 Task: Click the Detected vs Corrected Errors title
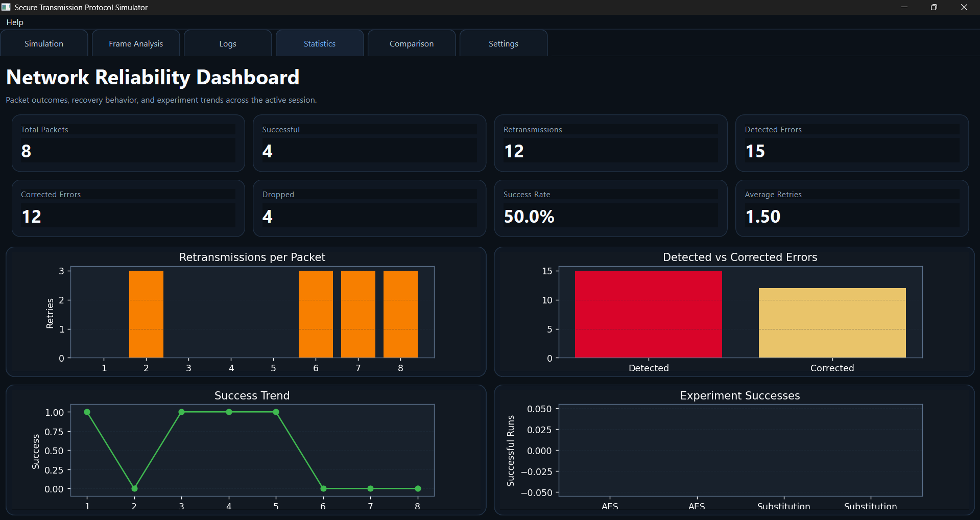coord(740,257)
